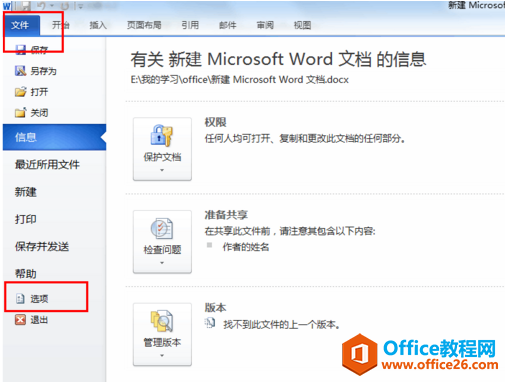Click the Word logo in title bar
The image size is (505, 382).
pos(7,6)
